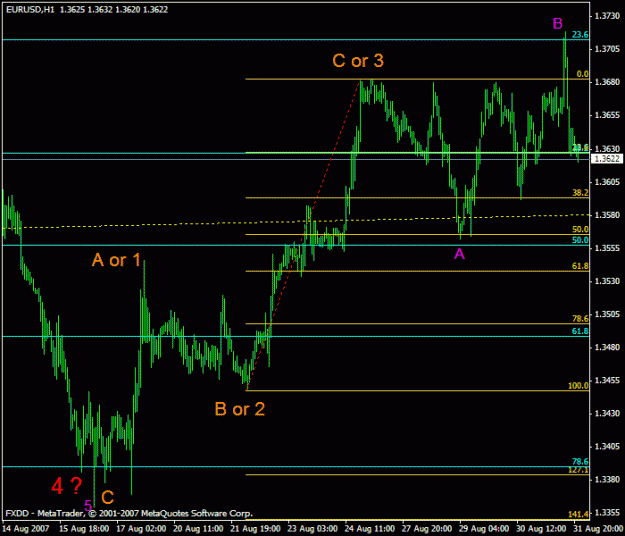Click the yellow 50.0 Fibonacci level label
Screen dimensions: 625x536
(x=580, y=229)
